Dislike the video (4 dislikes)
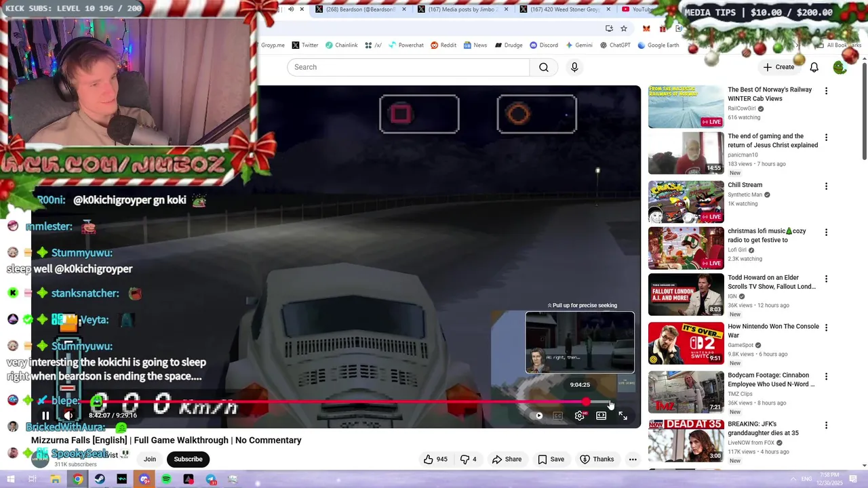 click(469, 459)
